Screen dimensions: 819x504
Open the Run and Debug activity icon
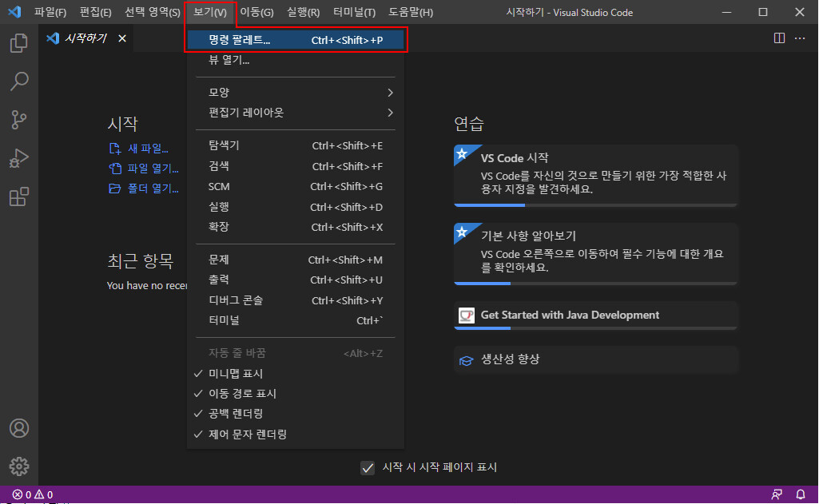pos(19,158)
